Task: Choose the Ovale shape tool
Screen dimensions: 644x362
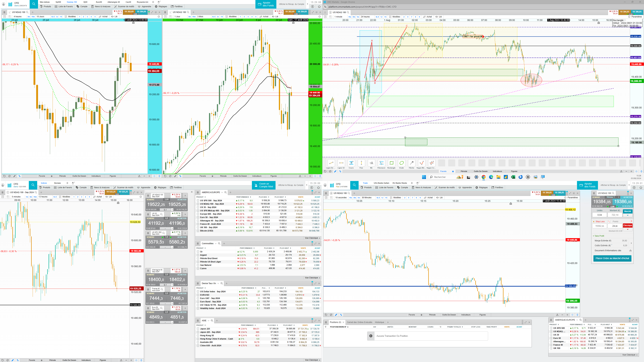Action: (x=401, y=163)
